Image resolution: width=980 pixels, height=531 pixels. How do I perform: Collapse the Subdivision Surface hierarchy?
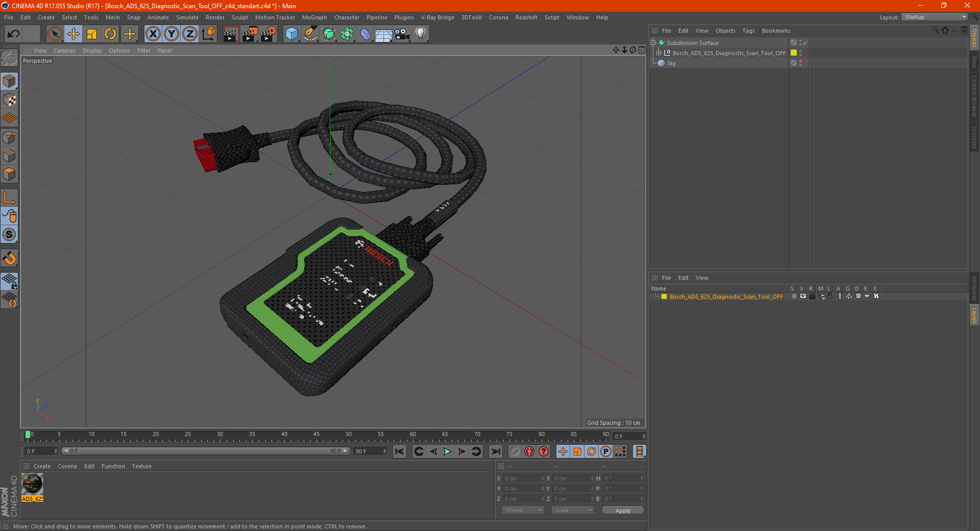(653, 43)
